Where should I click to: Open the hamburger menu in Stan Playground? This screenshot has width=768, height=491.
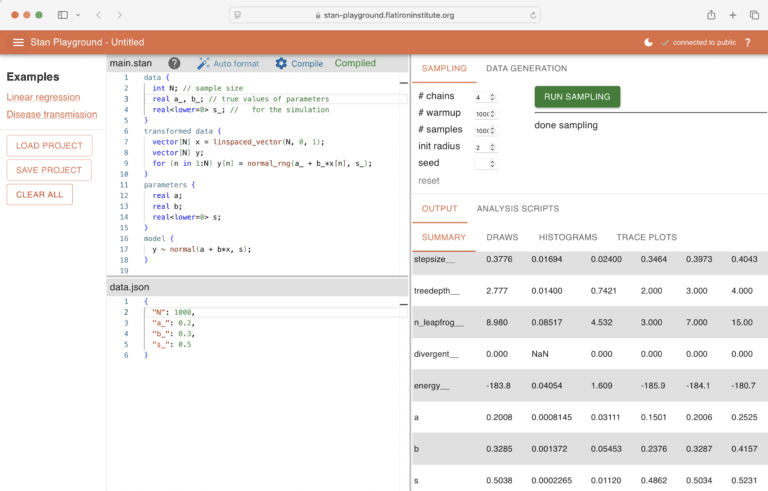tap(18, 42)
